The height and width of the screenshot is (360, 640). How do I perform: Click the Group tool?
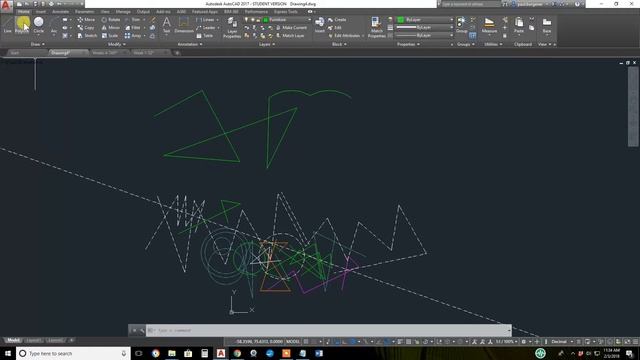click(x=461, y=24)
